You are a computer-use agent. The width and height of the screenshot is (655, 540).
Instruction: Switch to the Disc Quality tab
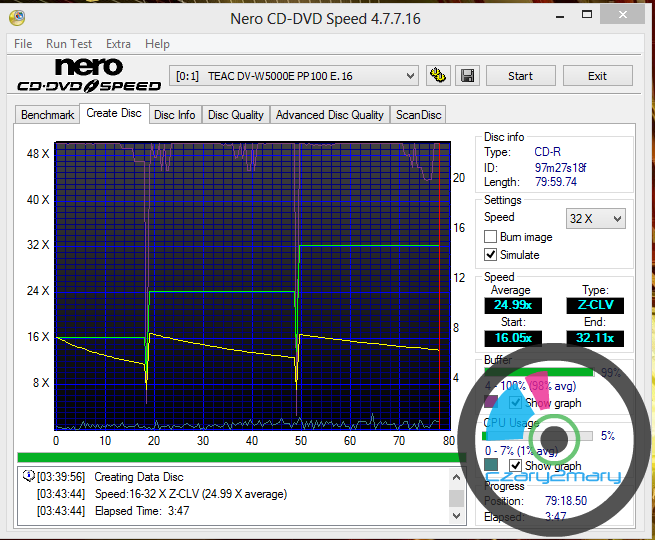click(235, 115)
